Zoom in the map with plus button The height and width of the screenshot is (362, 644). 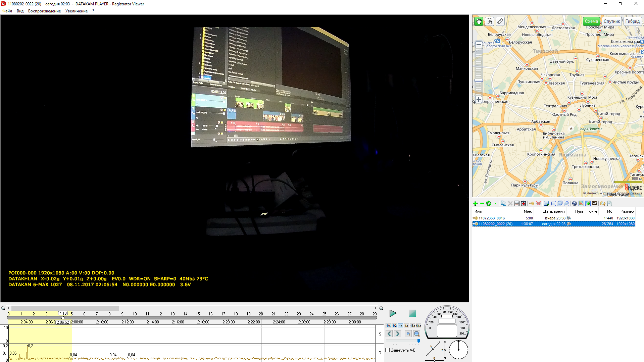479,100
